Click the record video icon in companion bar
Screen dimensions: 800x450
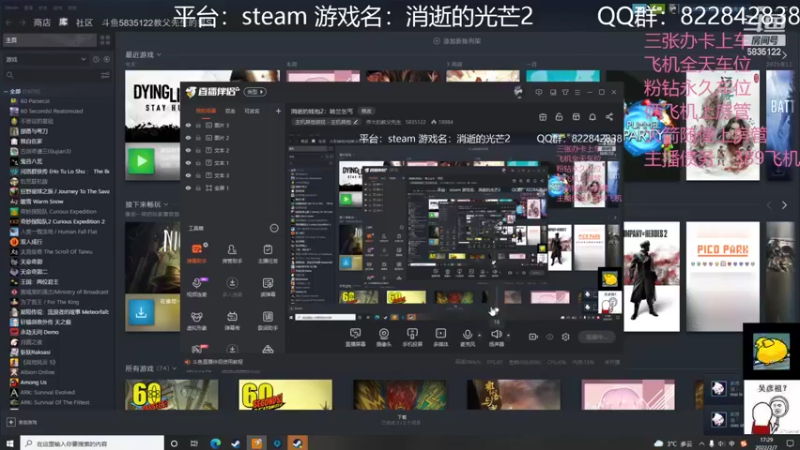pyautogui.click(x=533, y=337)
